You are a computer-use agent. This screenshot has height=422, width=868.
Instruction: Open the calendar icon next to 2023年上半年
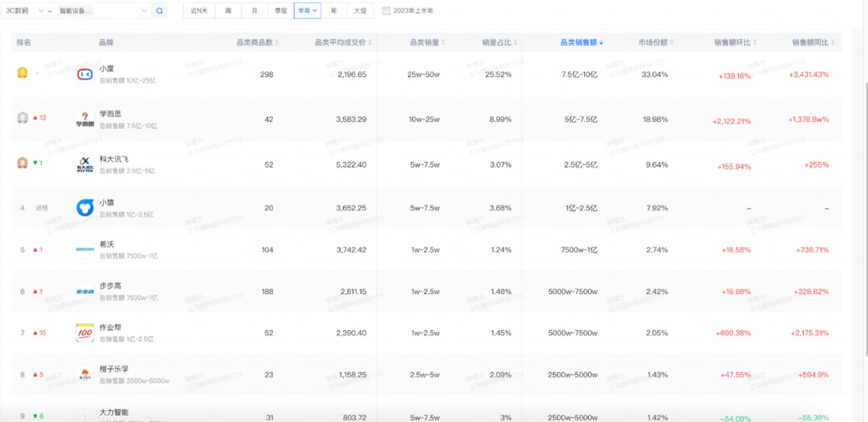pos(386,11)
